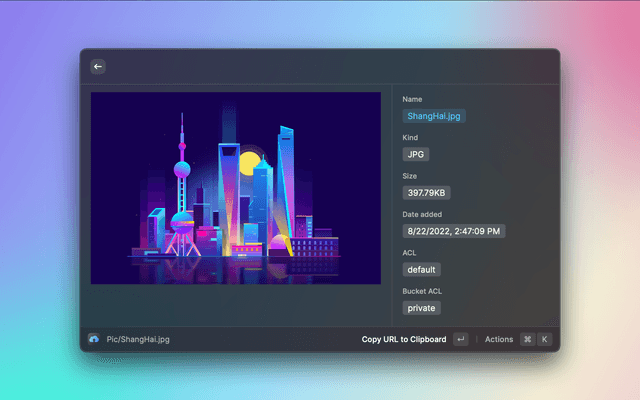Open the Actions menu

[499, 339]
